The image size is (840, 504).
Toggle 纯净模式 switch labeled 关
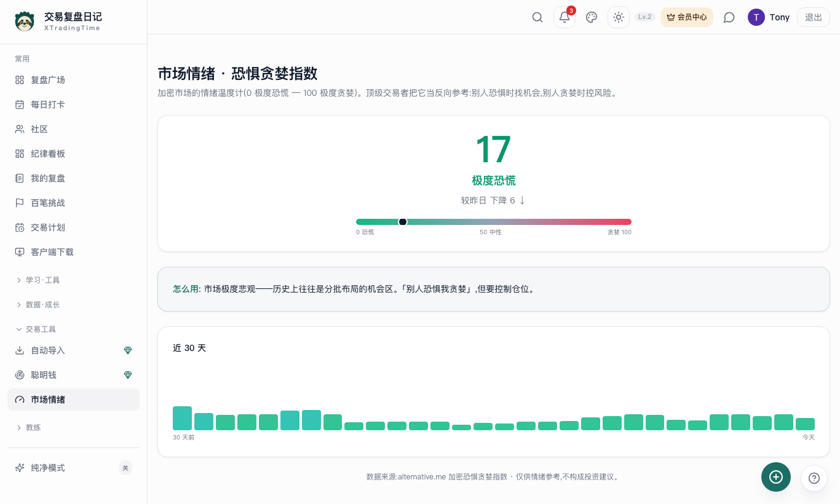(x=125, y=468)
